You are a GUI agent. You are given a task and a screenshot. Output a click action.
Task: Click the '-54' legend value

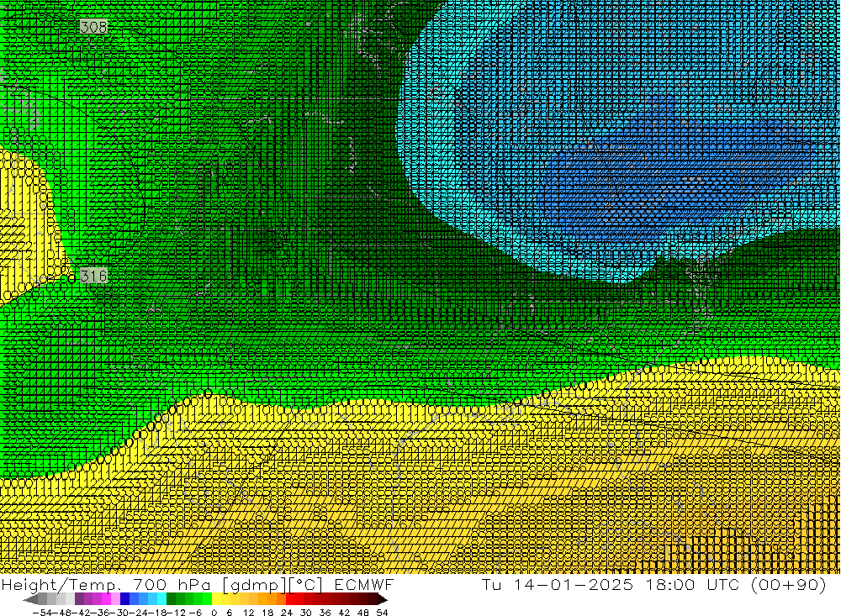(42, 613)
